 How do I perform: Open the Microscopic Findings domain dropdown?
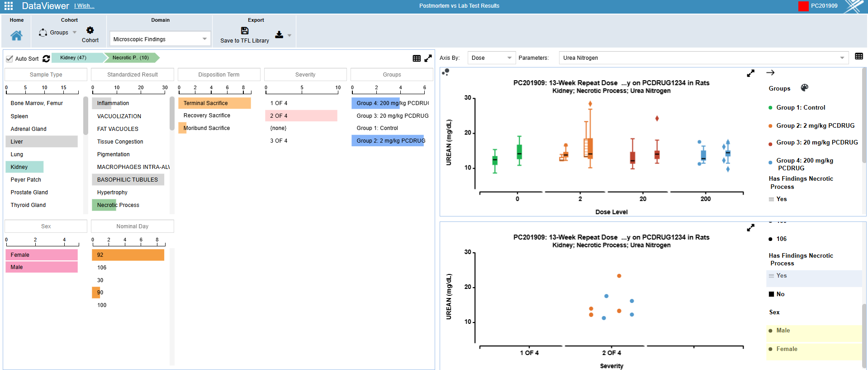pyautogui.click(x=160, y=39)
